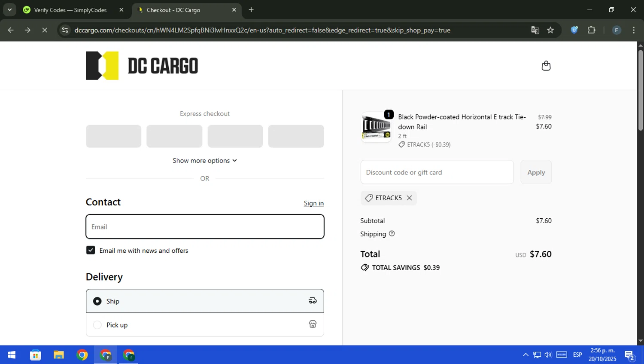The image size is (644, 364).
Task: Click the third express checkout placeholder button
Action: (235, 136)
